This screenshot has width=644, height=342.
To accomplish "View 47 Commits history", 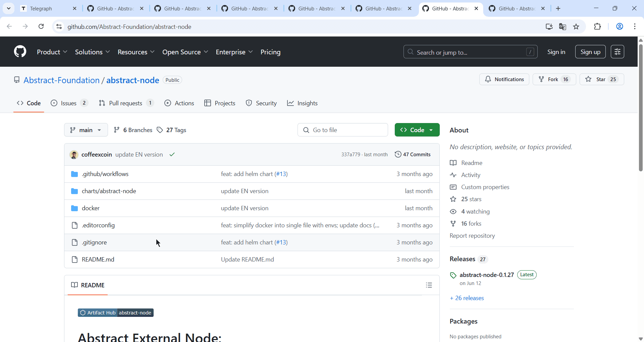I will [x=413, y=155].
